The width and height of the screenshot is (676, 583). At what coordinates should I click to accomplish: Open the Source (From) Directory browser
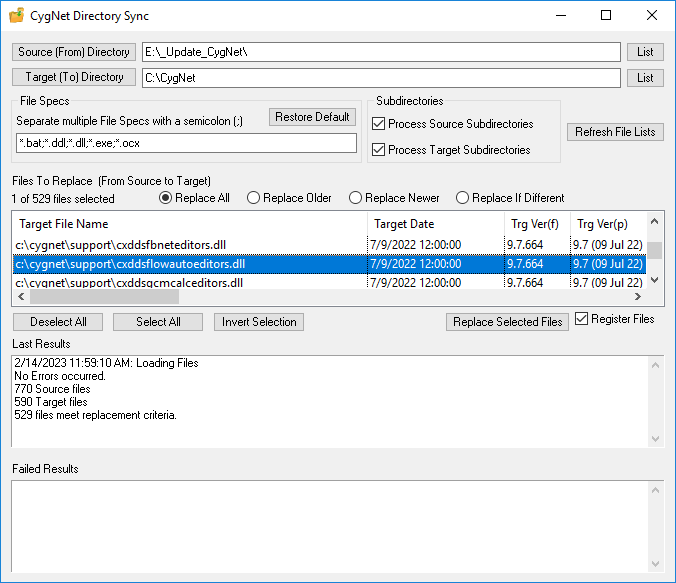(74, 52)
